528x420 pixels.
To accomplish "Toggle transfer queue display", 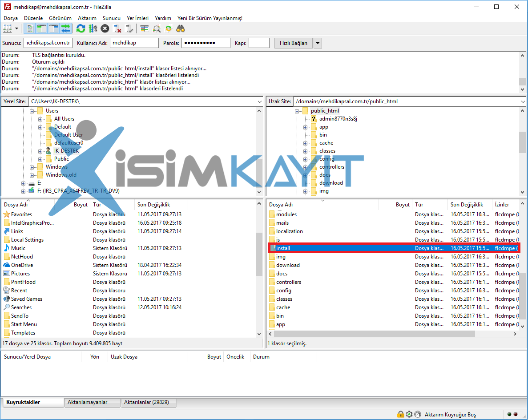I will [66, 28].
